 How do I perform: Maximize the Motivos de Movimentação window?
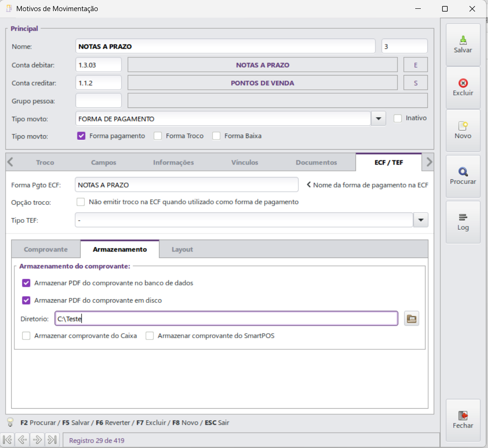[445, 9]
